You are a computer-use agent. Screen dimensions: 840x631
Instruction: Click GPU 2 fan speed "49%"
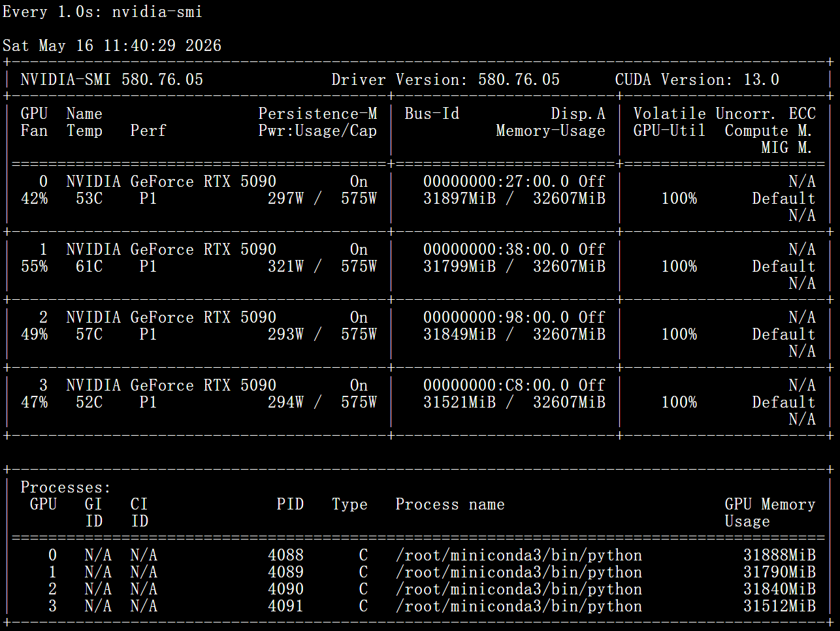click(x=34, y=334)
